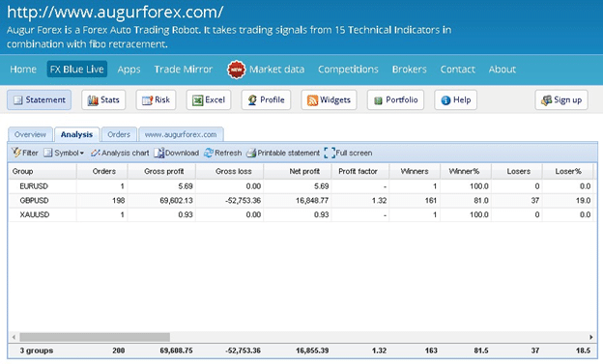Open the www.augurforex.com tab
Screen dimensions: 603x364
[x=181, y=134]
